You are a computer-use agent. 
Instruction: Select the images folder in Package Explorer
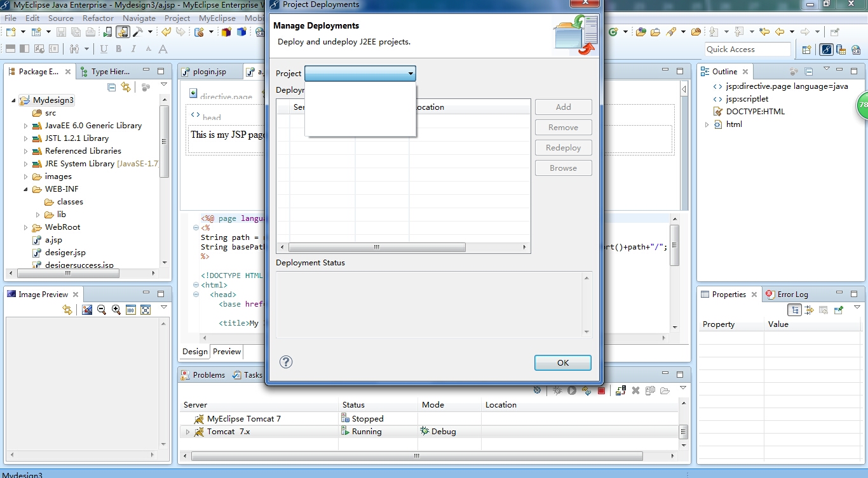pos(58,176)
